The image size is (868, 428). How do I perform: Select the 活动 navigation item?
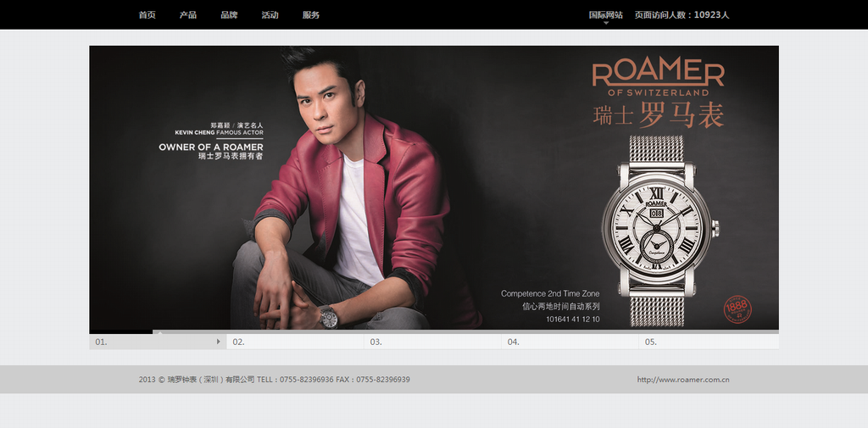point(270,14)
